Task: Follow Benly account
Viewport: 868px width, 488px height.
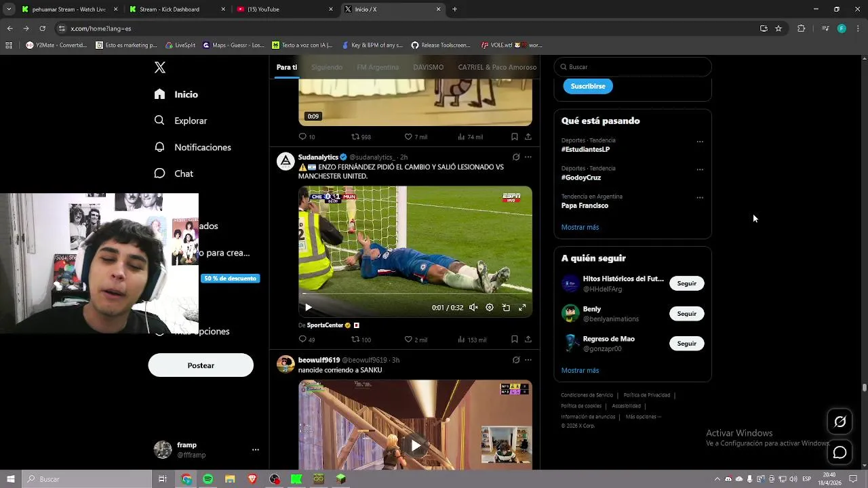Action: pos(686,313)
